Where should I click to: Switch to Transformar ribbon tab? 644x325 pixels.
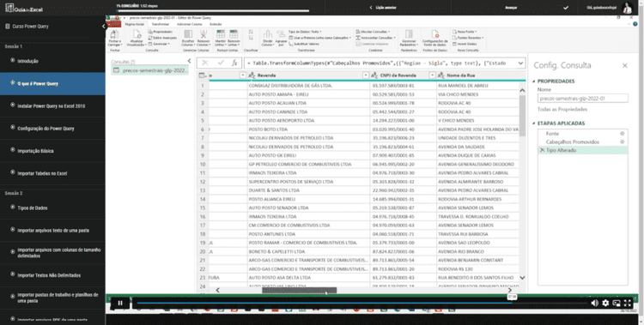tap(161, 24)
